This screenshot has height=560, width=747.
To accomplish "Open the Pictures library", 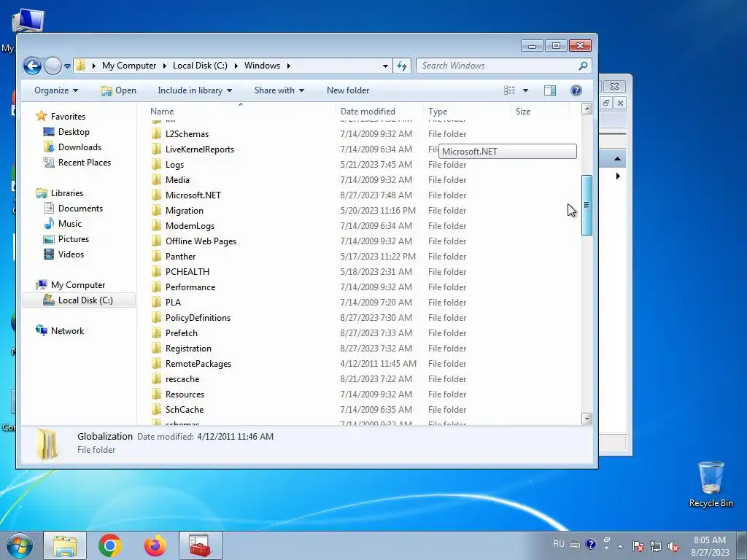I will (x=66, y=239).
